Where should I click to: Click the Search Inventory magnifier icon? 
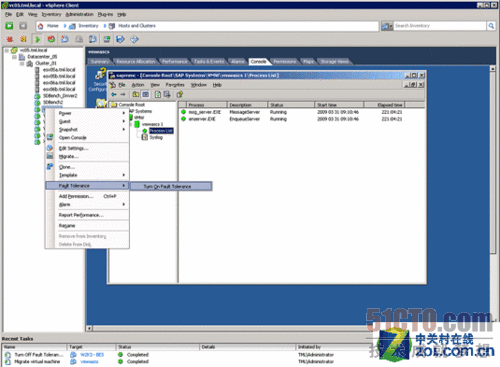[x=491, y=26]
